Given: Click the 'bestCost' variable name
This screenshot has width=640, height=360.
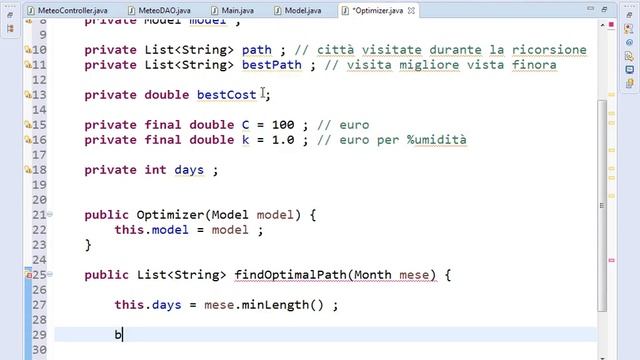Looking at the screenshot, I should [227, 95].
